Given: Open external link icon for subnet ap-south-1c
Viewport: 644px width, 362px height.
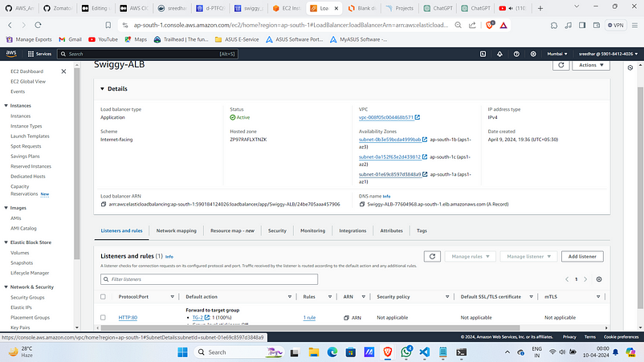Looking at the screenshot, I should click(425, 157).
